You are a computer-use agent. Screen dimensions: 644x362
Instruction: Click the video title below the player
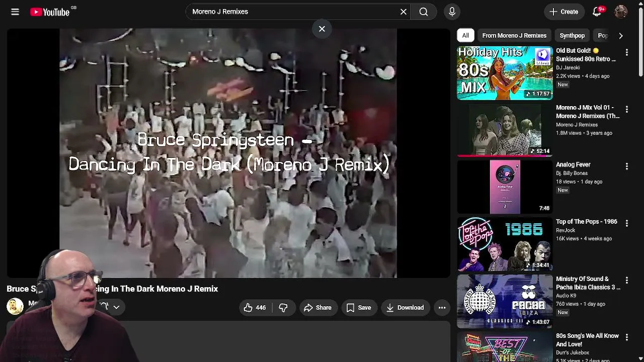pyautogui.click(x=112, y=289)
